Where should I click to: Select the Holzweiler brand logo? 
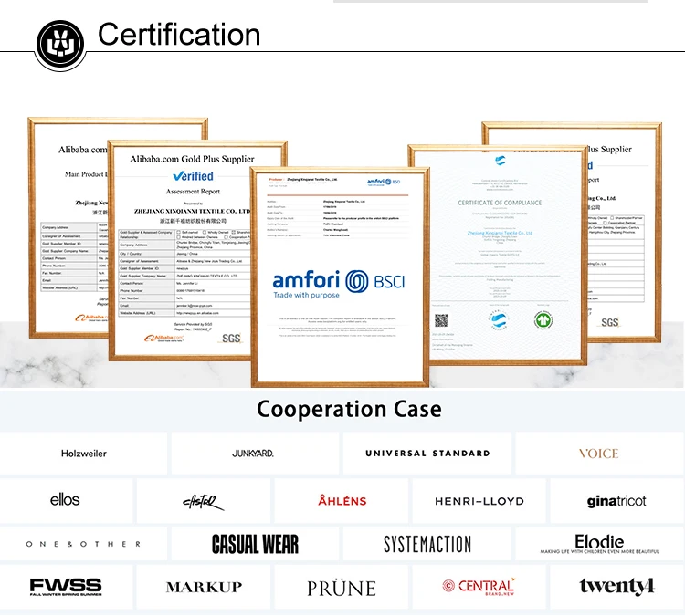coord(83,454)
